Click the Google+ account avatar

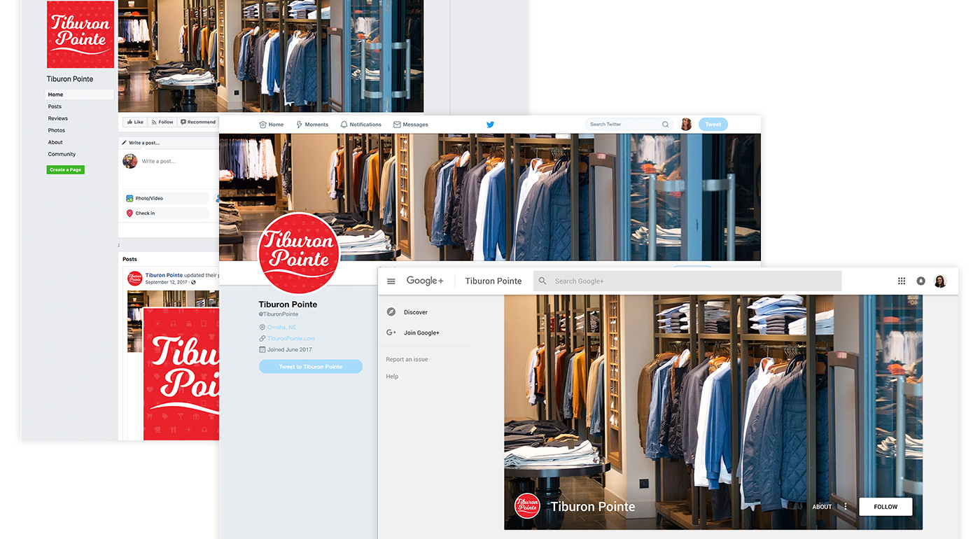(940, 281)
